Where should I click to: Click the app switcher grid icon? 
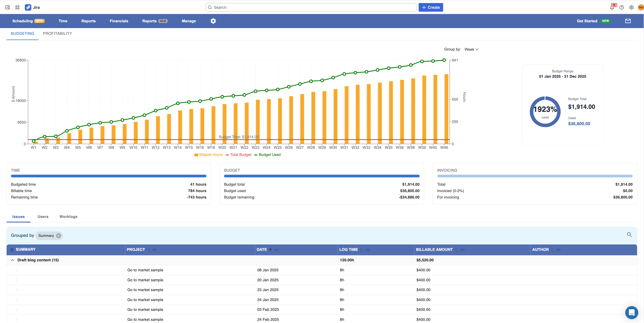(17, 7)
